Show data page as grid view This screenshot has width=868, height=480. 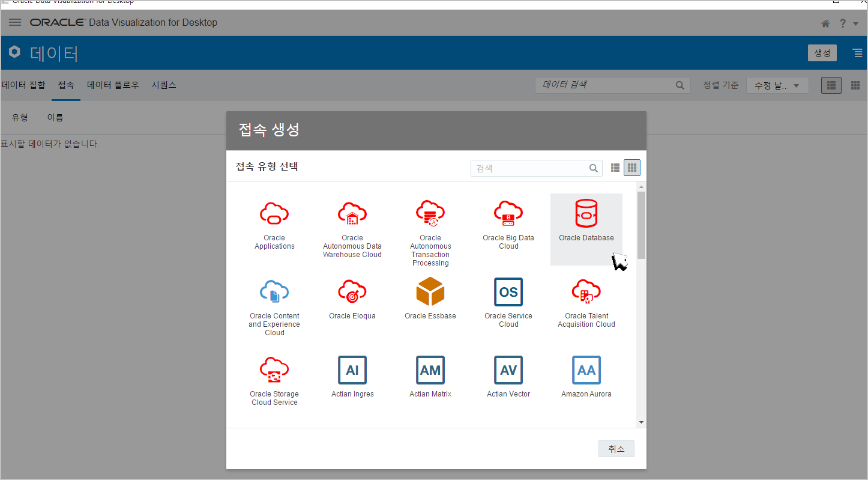(855, 85)
